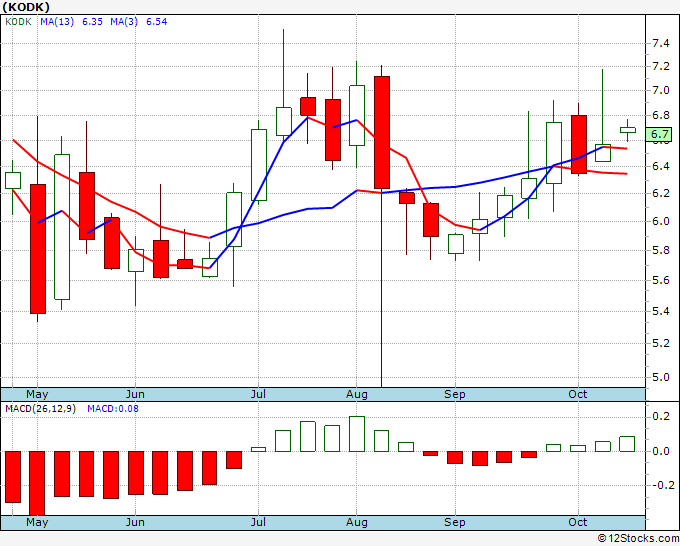The height and width of the screenshot is (546, 680).
Task: Click the Jul marker on price timeline
Action: [x=258, y=394]
